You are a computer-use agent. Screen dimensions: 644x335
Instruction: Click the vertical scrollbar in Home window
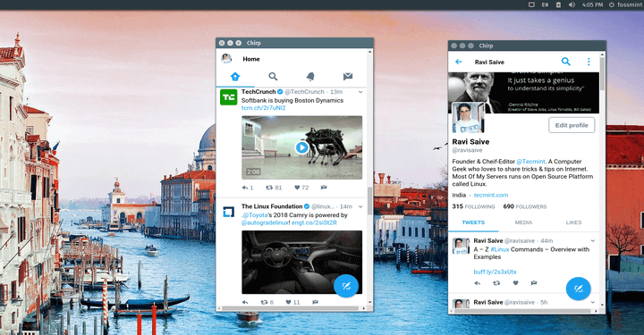(x=369, y=200)
